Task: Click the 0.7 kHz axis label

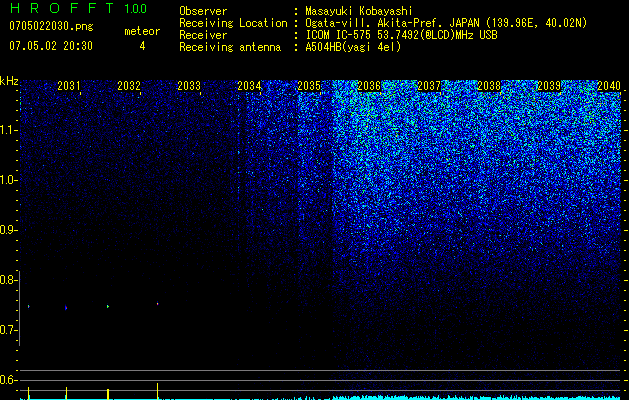Action: 8,330
